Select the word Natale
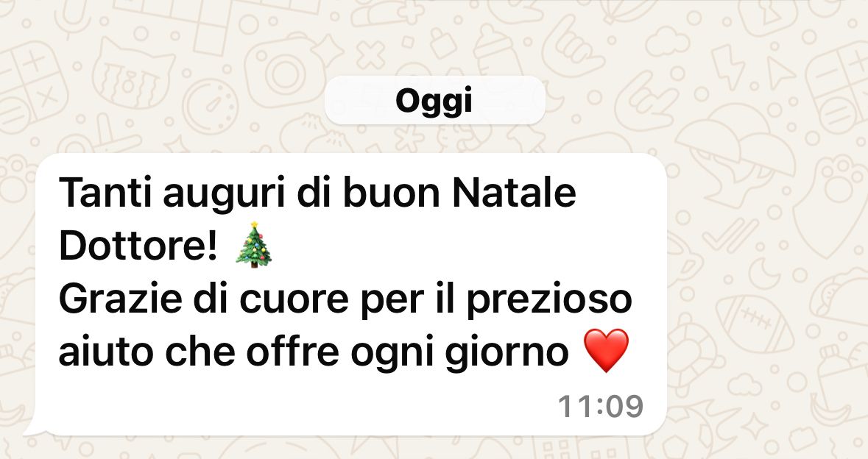Image resolution: width=868 pixels, height=459 pixels. (x=515, y=192)
